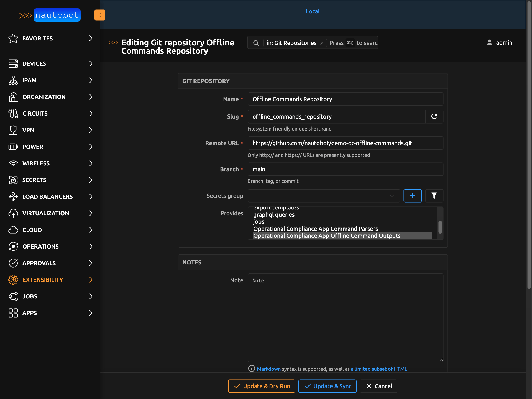Click the Note text area
532x399 pixels.
(x=345, y=318)
